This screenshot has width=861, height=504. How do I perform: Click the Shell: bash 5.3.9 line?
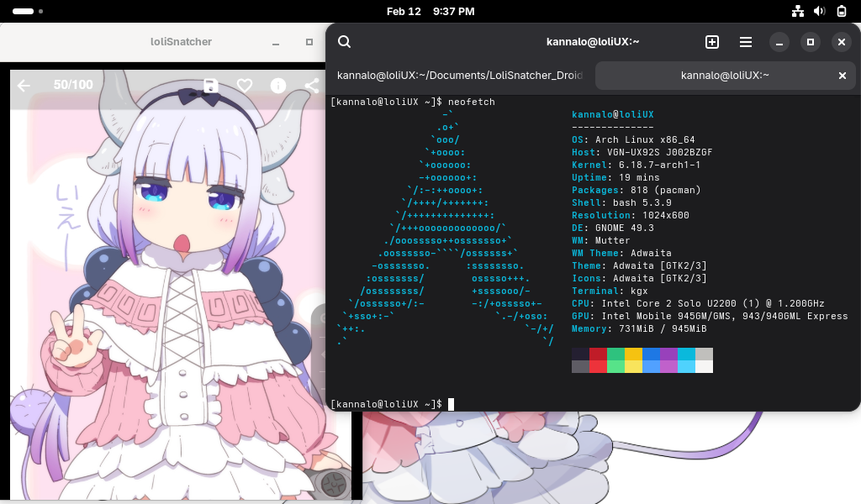(x=621, y=202)
